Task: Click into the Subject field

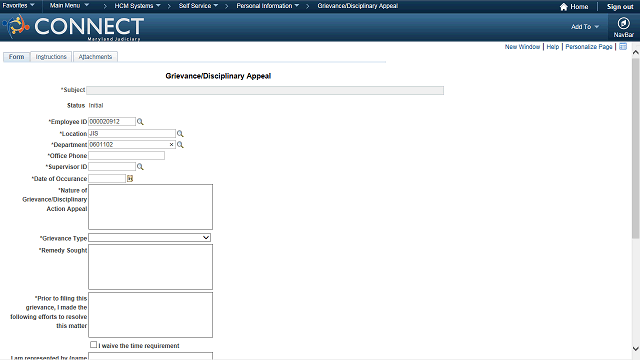Action: click(265, 90)
